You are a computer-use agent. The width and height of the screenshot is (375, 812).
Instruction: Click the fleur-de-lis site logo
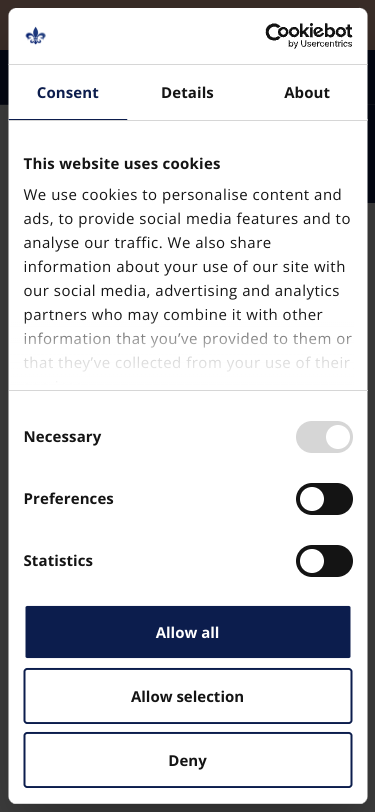36,36
